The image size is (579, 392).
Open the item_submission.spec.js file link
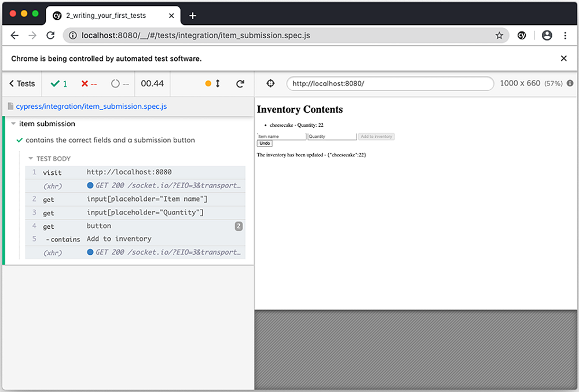91,107
